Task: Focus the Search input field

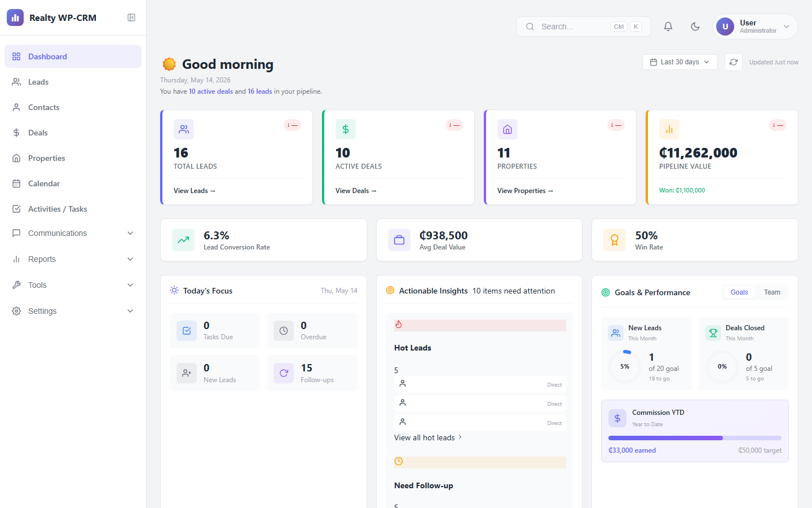Action: point(584,27)
